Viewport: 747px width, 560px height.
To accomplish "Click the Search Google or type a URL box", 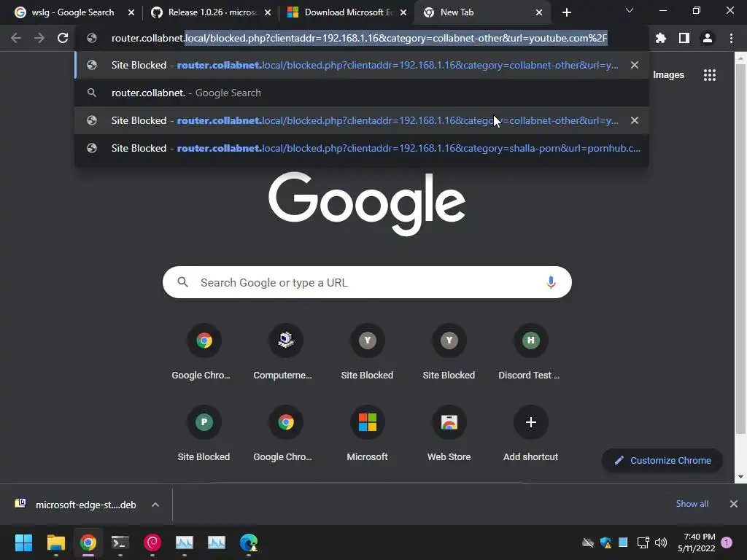I will [x=367, y=282].
